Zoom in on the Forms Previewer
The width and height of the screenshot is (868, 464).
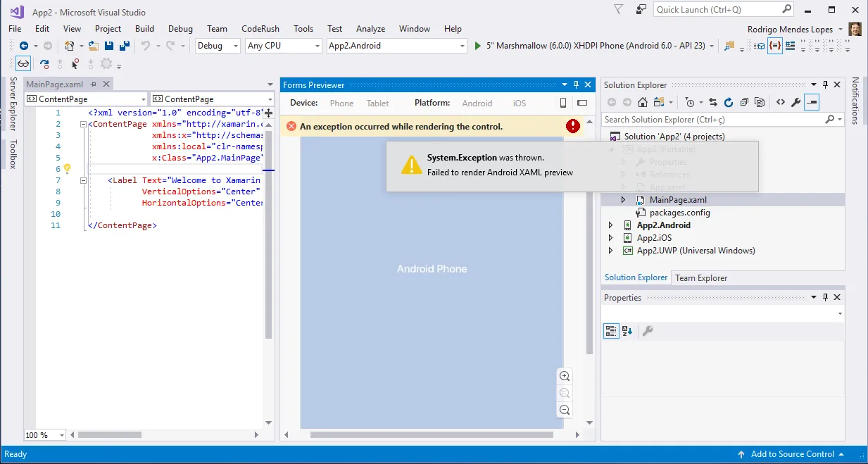564,376
